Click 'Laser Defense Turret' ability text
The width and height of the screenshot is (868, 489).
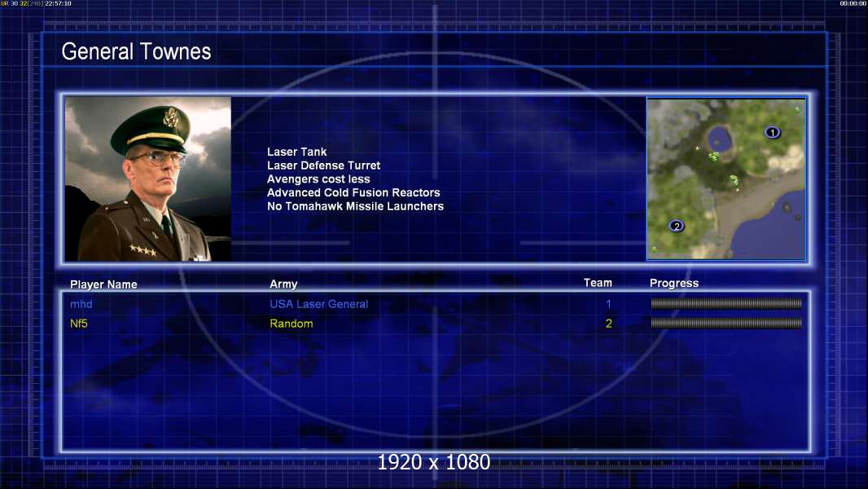(323, 165)
